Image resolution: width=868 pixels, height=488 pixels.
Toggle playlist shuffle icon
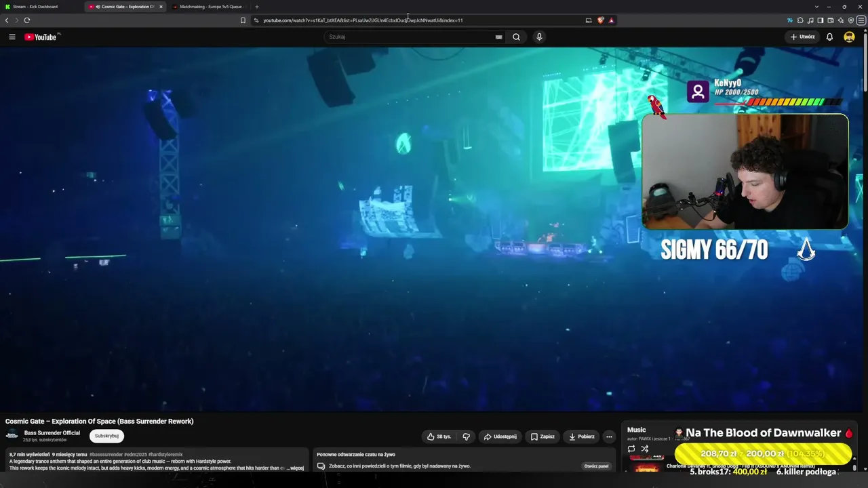pos(645,449)
